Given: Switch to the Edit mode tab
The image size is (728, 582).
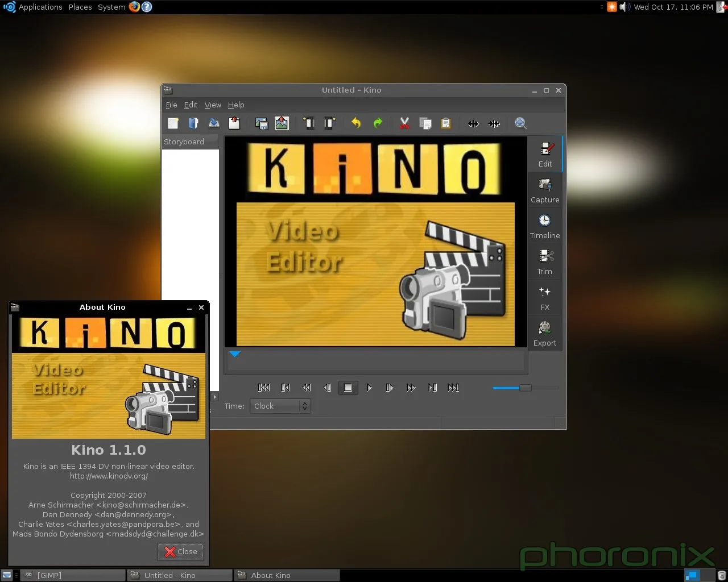Looking at the screenshot, I should 545,155.
